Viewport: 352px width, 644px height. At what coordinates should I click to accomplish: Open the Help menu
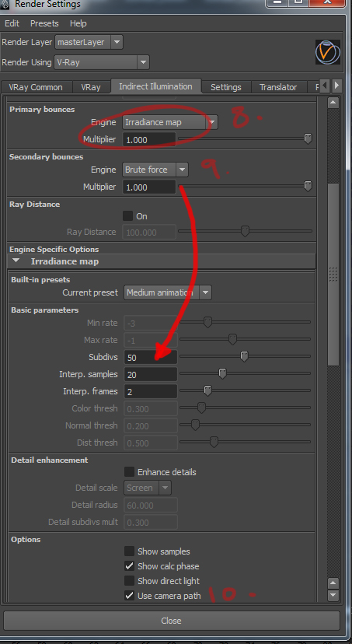(78, 23)
